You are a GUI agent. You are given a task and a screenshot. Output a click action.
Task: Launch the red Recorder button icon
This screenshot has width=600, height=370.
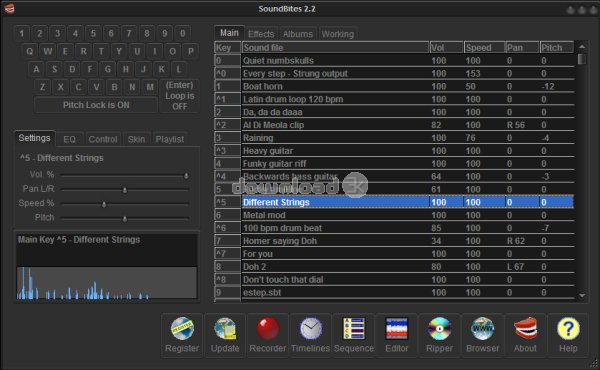tap(268, 329)
